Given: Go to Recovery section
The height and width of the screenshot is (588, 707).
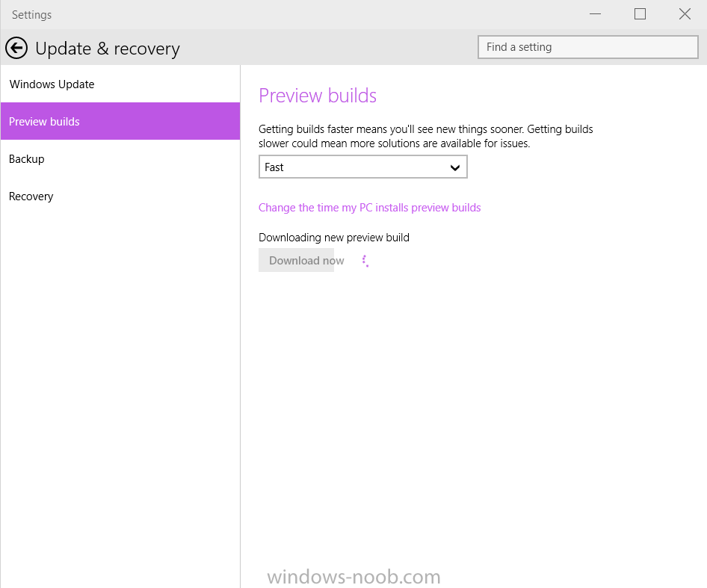Looking at the screenshot, I should [120, 196].
